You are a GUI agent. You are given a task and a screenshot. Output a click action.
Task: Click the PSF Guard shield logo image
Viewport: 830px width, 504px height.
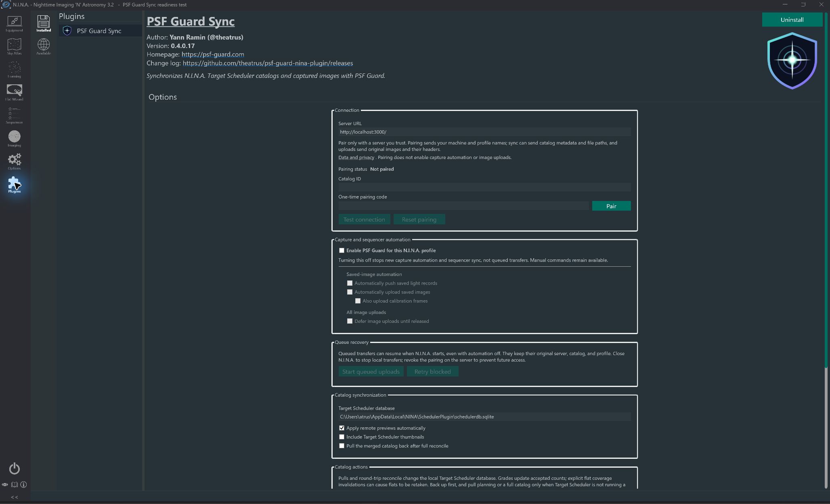792,61
